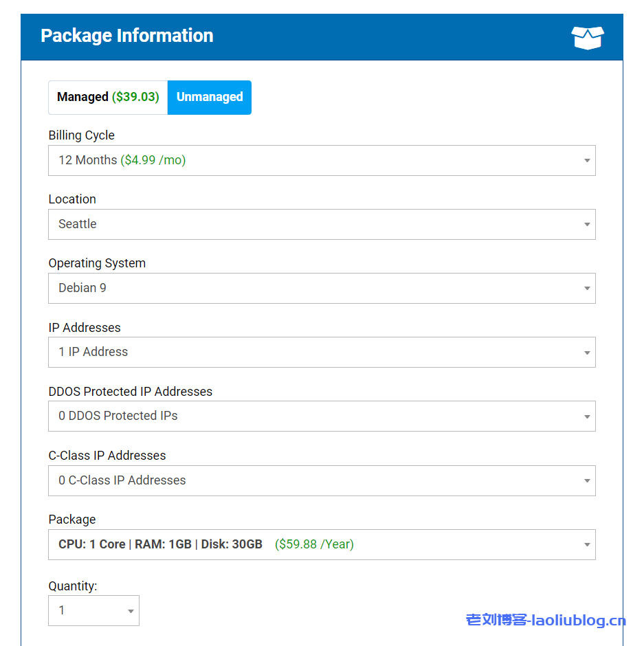This screenshot has width=644, height=646.
Task: Click the Quantity: label
Action: point(73,586)
